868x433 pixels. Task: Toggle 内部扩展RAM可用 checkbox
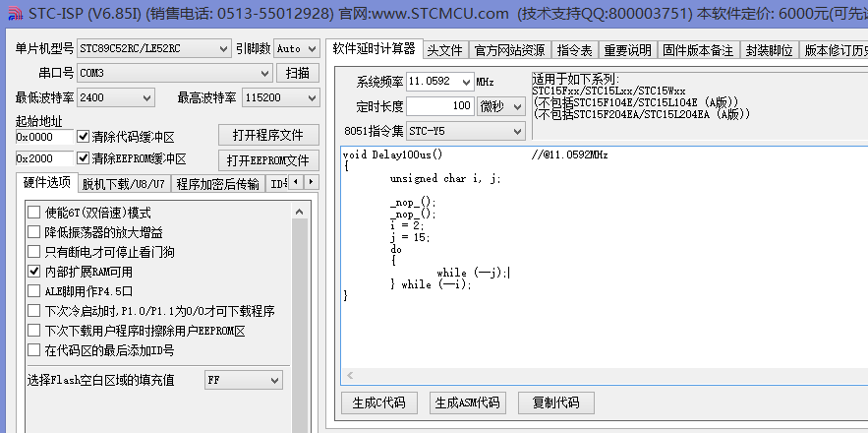[x=34, y=272]
